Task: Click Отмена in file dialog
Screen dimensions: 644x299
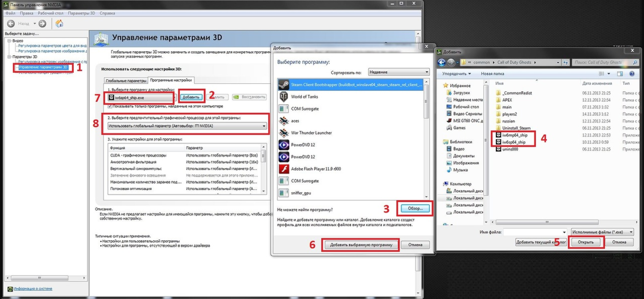Action: click(x=619, y=242)
